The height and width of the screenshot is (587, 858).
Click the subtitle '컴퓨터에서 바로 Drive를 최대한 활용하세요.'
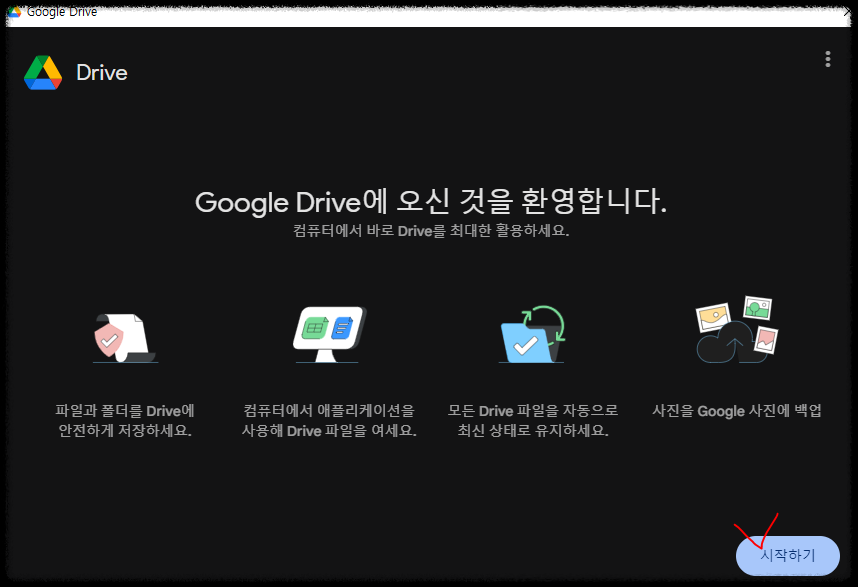point(431,230)
